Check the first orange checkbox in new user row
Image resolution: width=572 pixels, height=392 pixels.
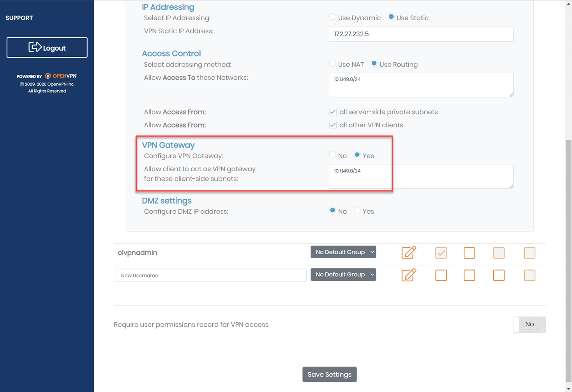pos(441,276)
